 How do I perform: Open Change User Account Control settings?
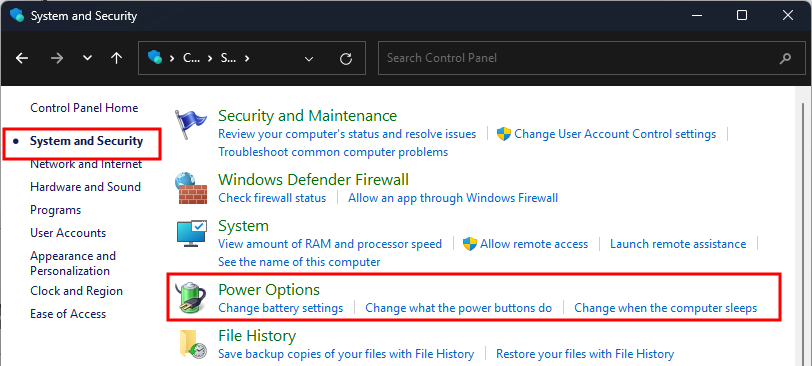click(x=615, y=134)
